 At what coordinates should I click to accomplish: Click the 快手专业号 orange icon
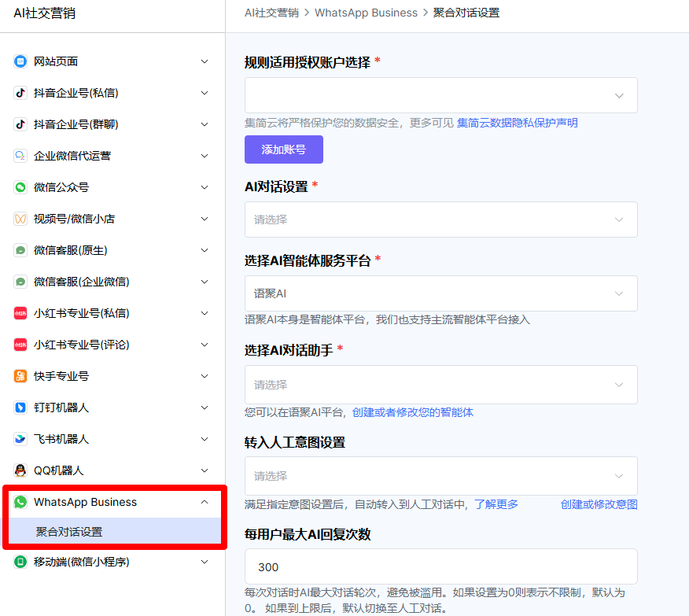20,376
